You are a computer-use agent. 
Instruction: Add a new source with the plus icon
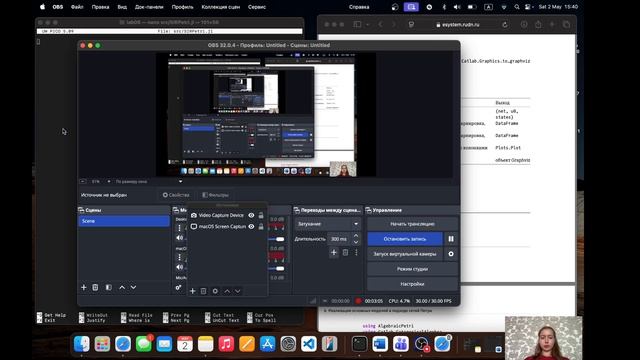pyautogui.click(x=193, y=291)
